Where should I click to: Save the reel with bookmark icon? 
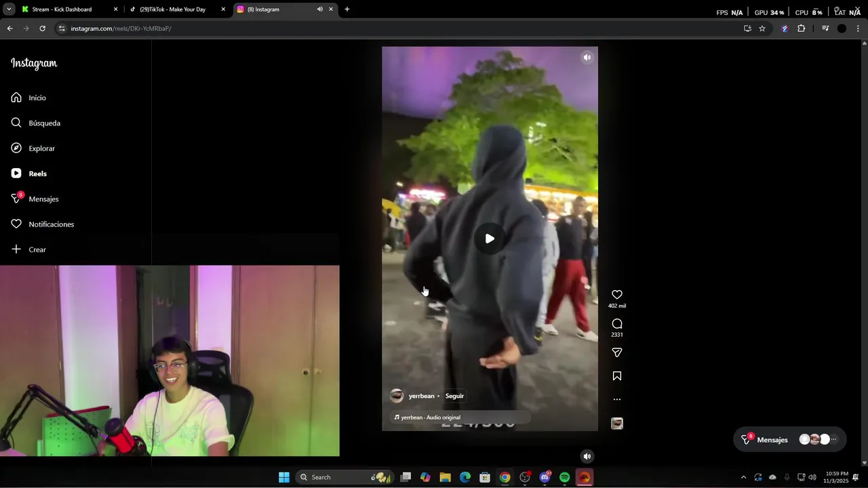[x=617, y=376]
